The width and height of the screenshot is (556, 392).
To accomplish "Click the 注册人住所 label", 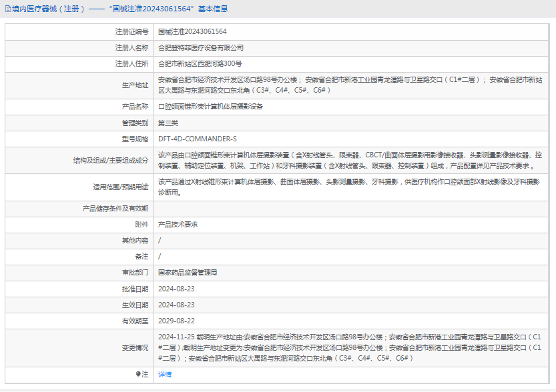I will coord(131,64).
